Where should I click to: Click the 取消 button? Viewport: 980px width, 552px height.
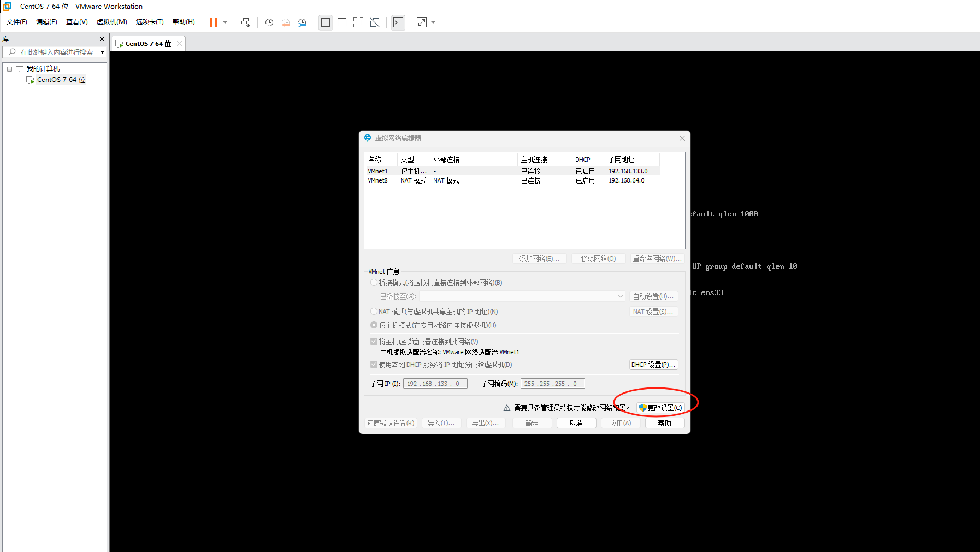point(576,423)
